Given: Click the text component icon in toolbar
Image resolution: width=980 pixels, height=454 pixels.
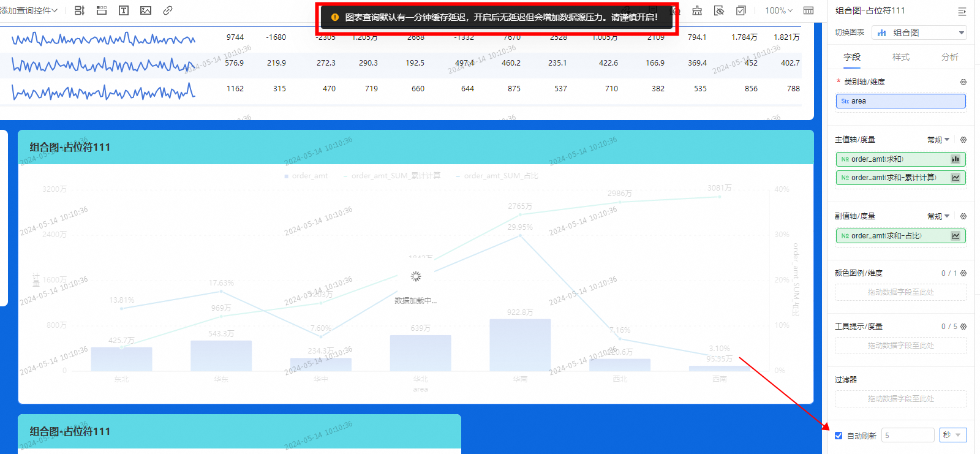Looking at the screenshot, I should (x=124, y=10).
